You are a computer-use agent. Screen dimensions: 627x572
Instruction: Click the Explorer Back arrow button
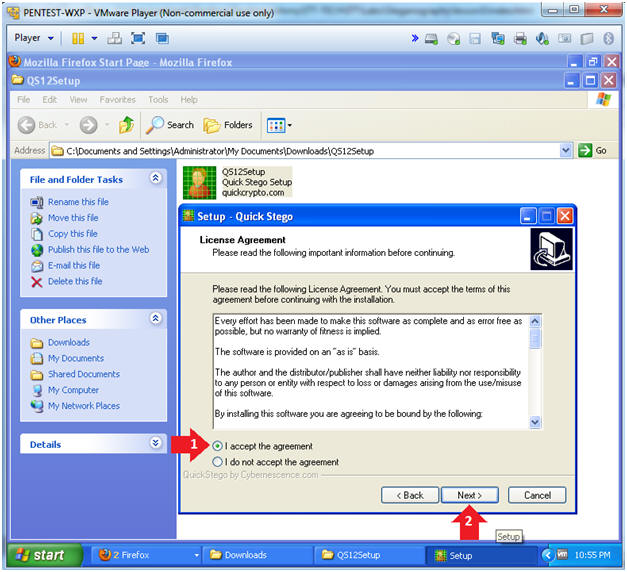[27, 125]
